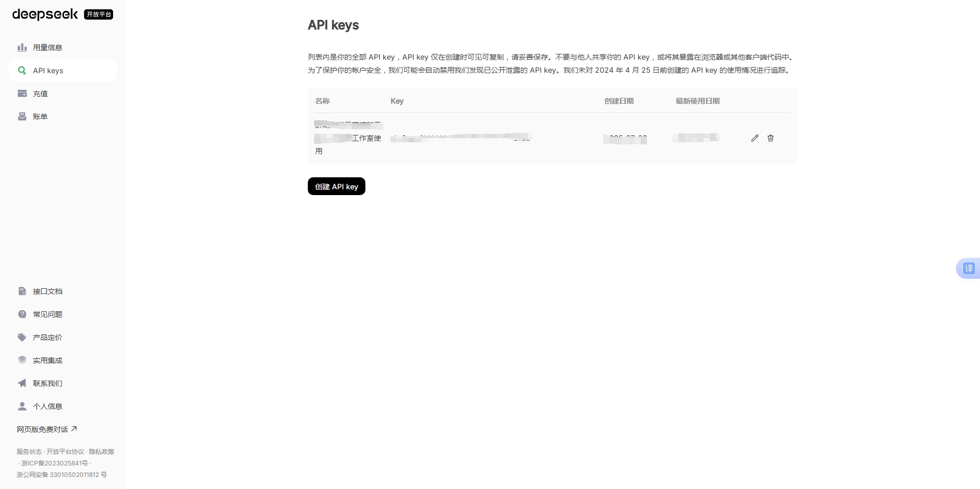This screenshot has width=980, height=489.
Task: Click the floating translate button
Action: coord(968,268)
